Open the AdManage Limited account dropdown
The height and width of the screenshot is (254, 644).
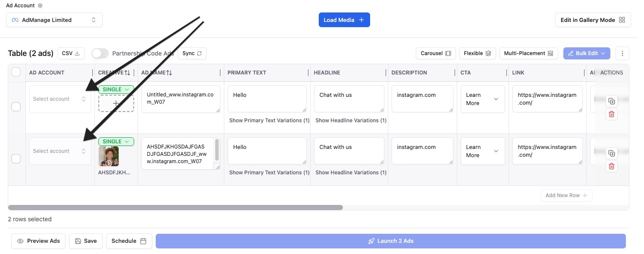(x=54, y=20)
